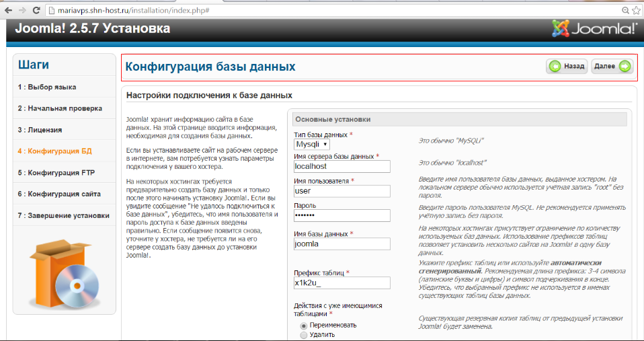644x341 pixels.
Task: Click the Основные установки section header
Action: point(460,119)
